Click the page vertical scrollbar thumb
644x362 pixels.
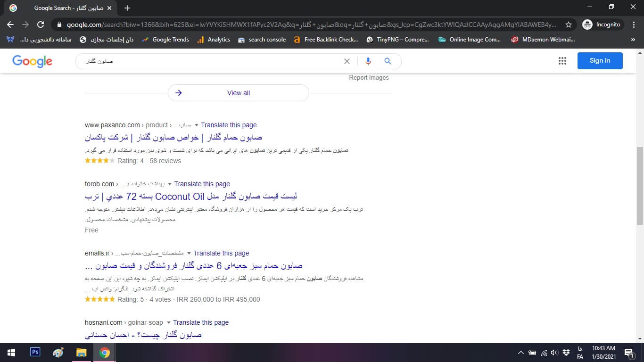coord(640,185)
